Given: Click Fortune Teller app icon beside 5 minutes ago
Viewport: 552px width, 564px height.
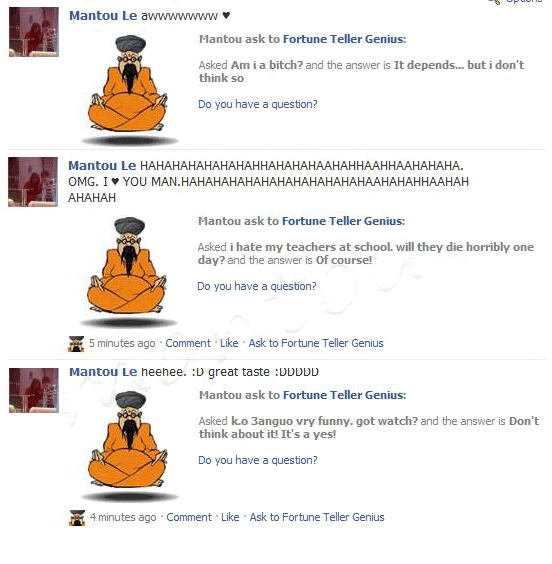Looking at the screenshot, I should coord(76,344).
